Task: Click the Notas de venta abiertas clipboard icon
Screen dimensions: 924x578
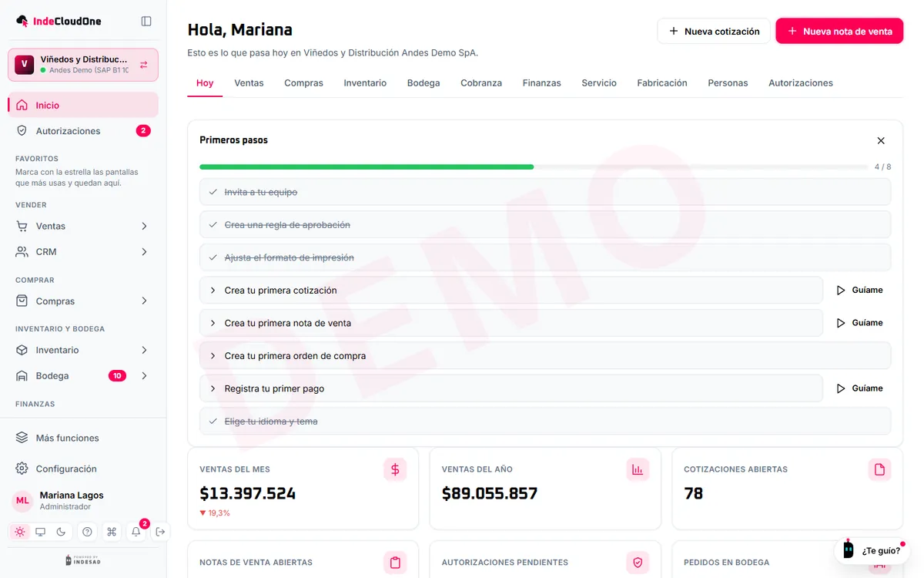Action: [x=395, y=563]
